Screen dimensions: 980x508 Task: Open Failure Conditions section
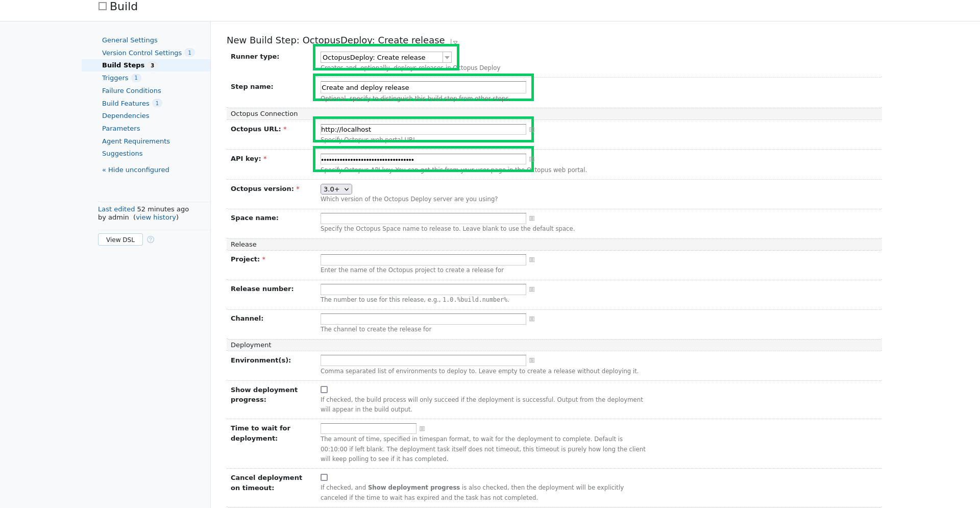click(131, 90)
